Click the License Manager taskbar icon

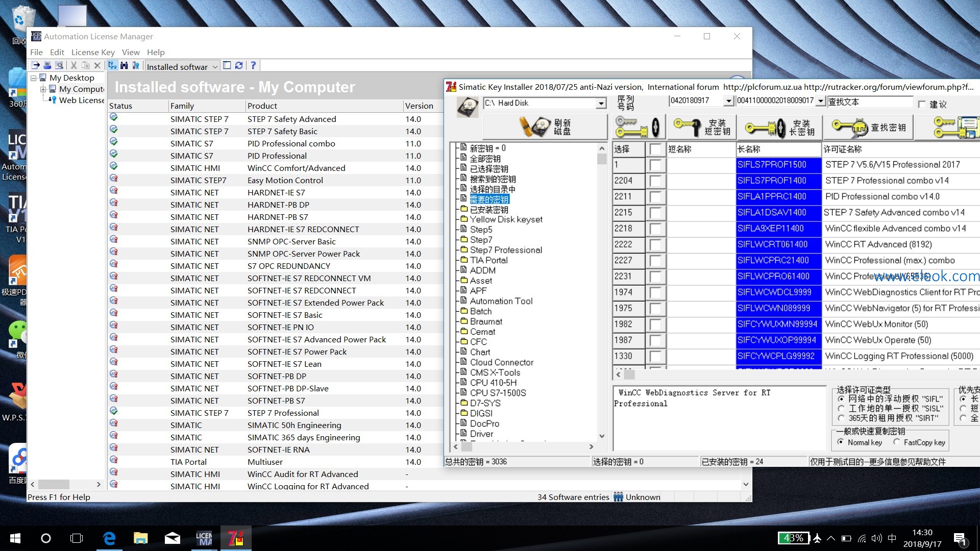(204, 538)
